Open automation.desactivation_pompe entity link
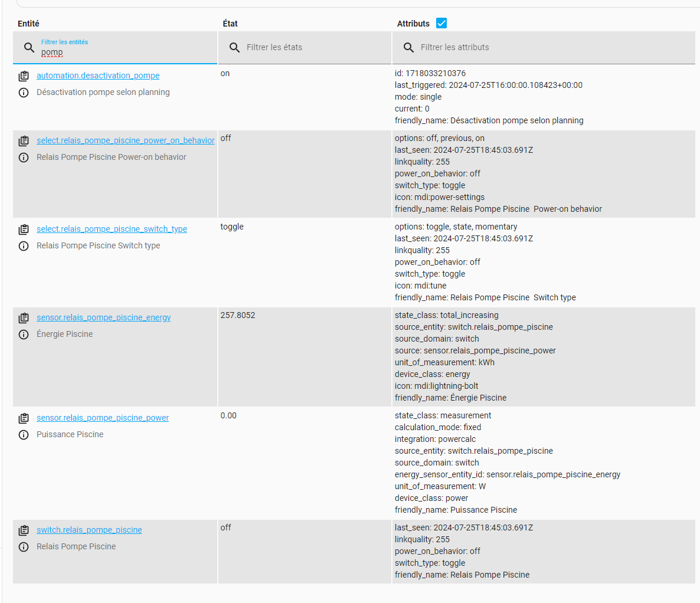This screenshot has height=603, width=700. coord(98,76)
